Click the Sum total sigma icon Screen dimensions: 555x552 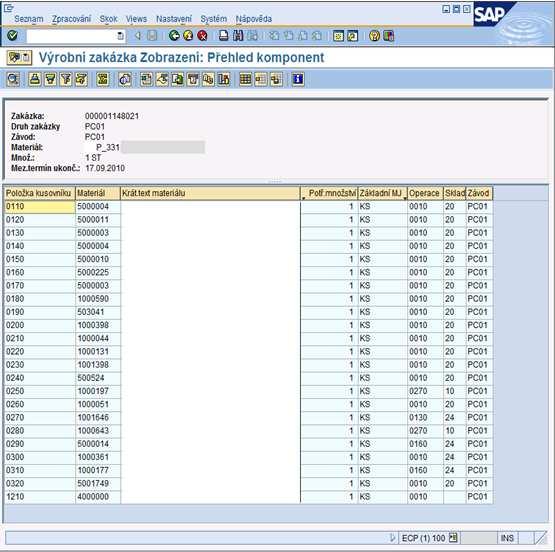click(x=103, y=79)
